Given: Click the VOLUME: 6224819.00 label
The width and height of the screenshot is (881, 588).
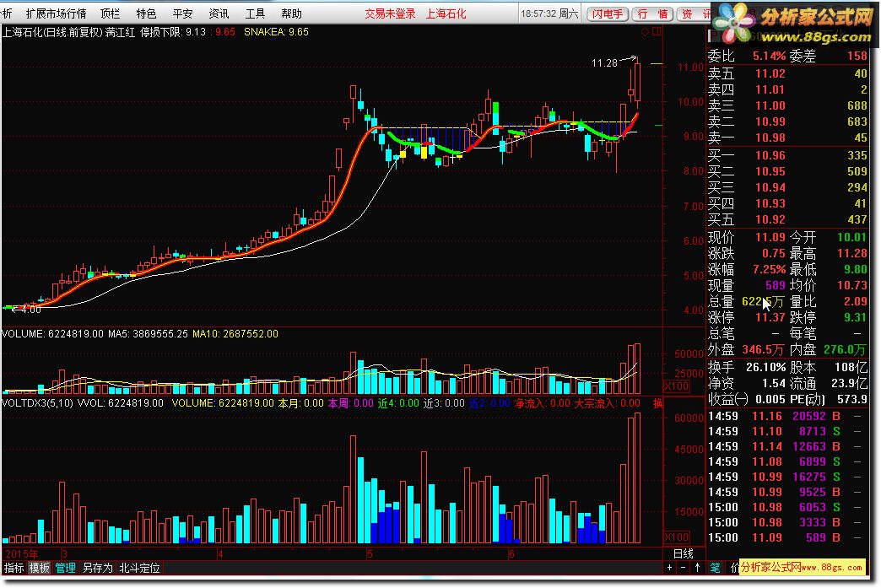Looking at the screenshot, I should pyautogui.click(x=53, y=333).
